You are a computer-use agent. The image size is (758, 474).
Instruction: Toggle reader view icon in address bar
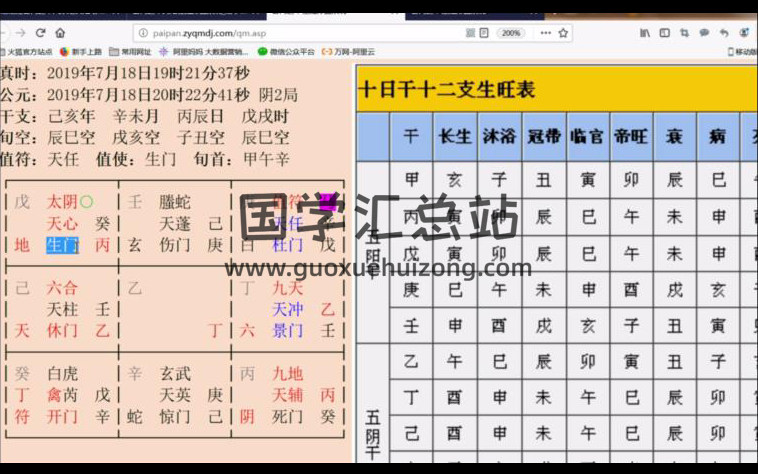pos(484,32)
